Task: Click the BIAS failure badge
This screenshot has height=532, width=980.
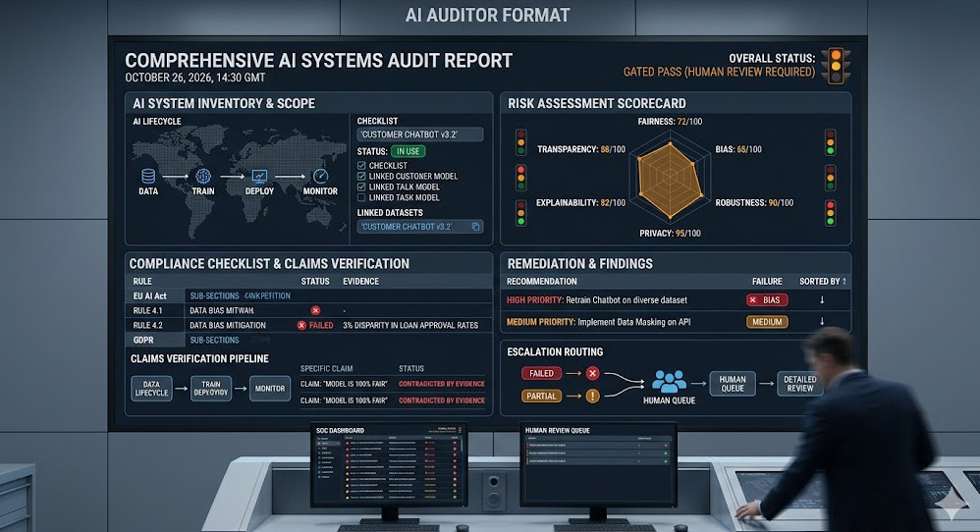Action: coord(767,299)
